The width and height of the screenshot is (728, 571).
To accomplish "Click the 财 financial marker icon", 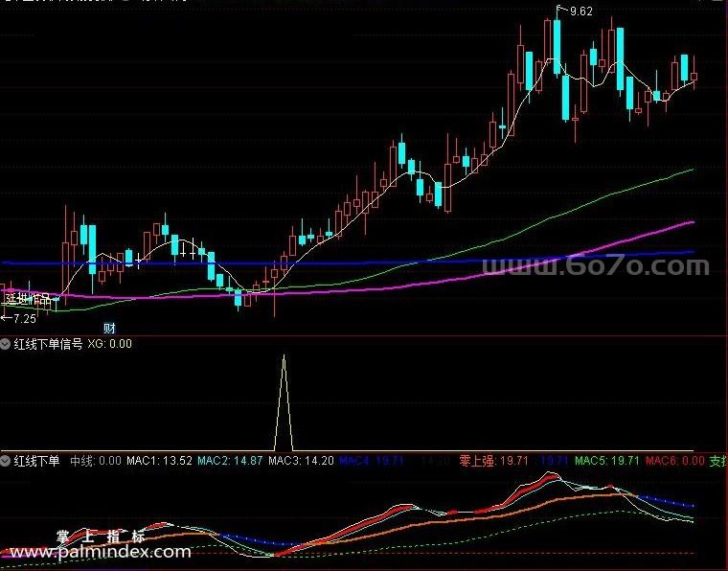I will coord(109,329).
